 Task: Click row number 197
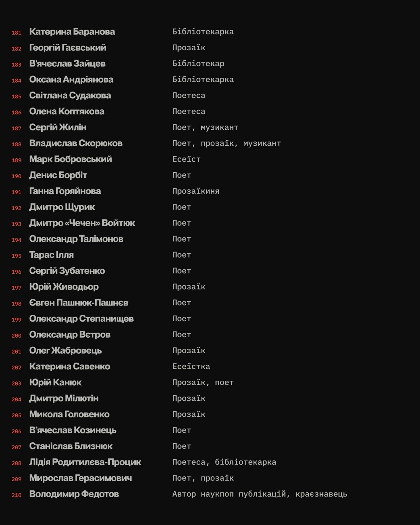tap(16, 288)
